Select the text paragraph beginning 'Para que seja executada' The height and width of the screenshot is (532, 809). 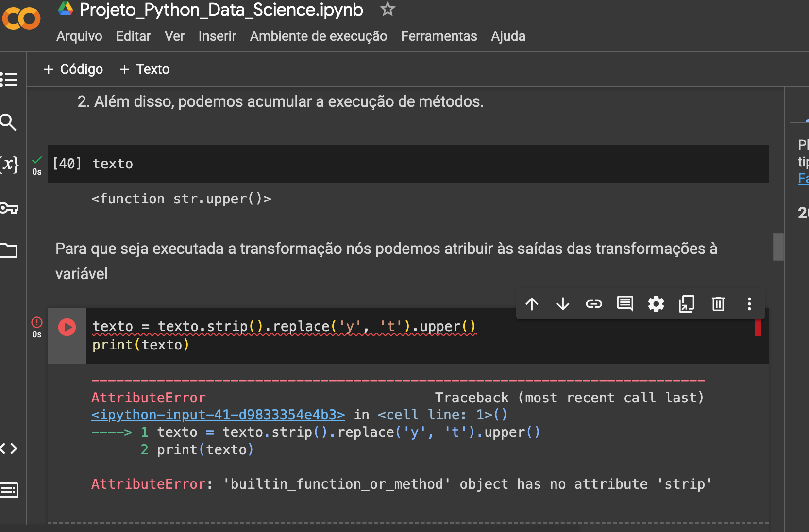[387, 261]
